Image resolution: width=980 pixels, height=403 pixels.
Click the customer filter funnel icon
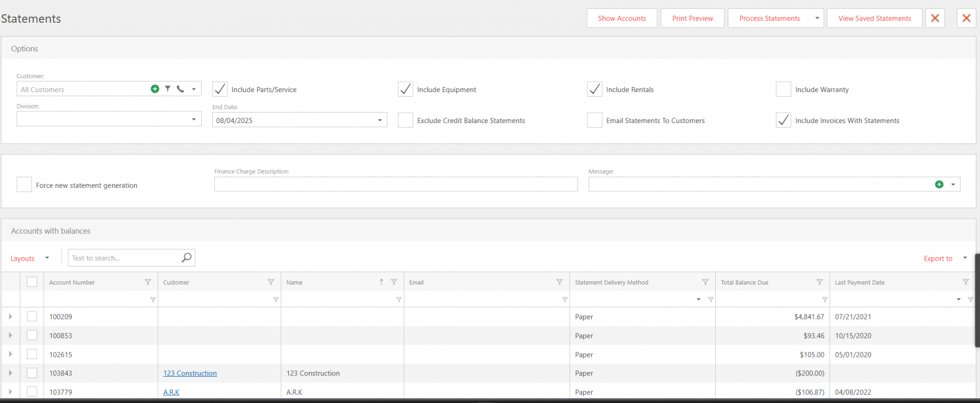[167, 89]
